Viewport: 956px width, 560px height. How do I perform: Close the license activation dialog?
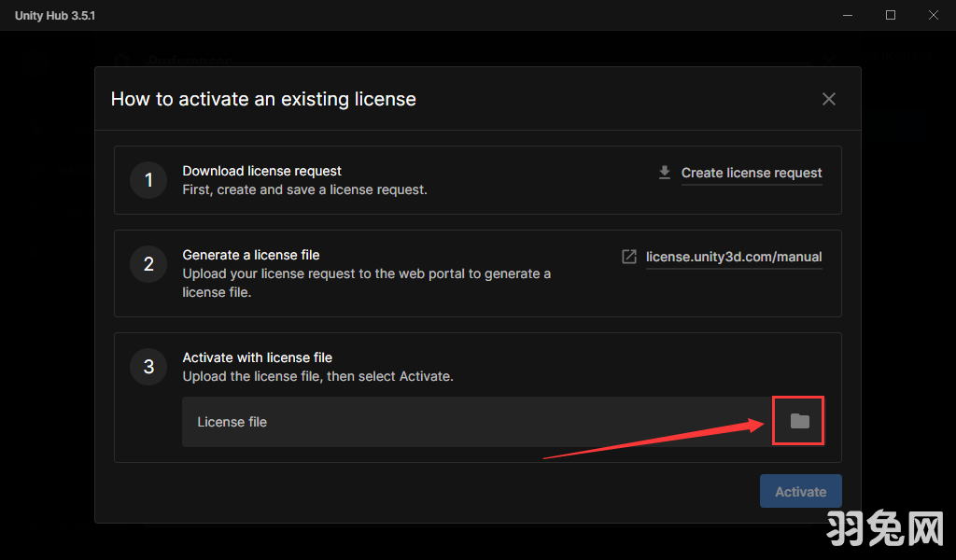(828, 99)
